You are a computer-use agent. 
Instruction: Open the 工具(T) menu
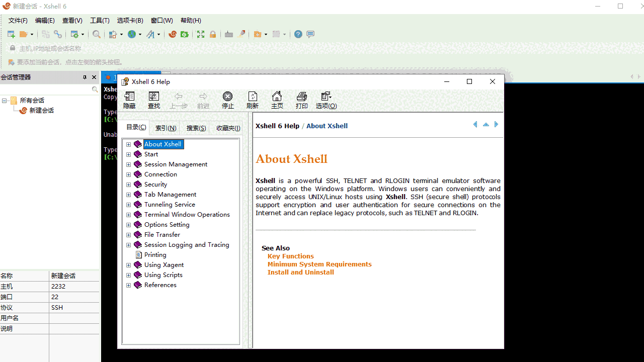pos(100,20)
